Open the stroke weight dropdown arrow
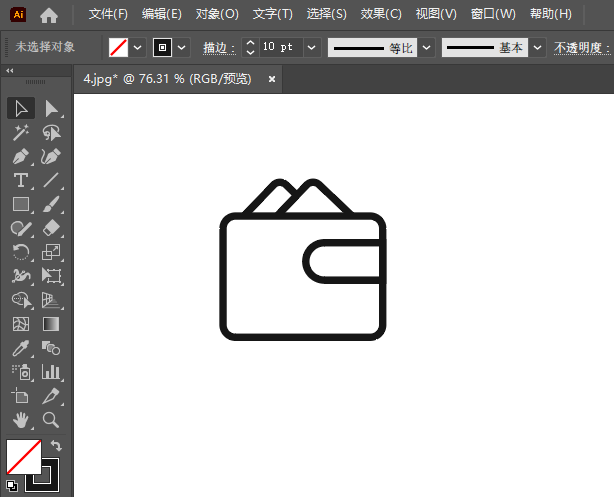 tap(312, 47)
